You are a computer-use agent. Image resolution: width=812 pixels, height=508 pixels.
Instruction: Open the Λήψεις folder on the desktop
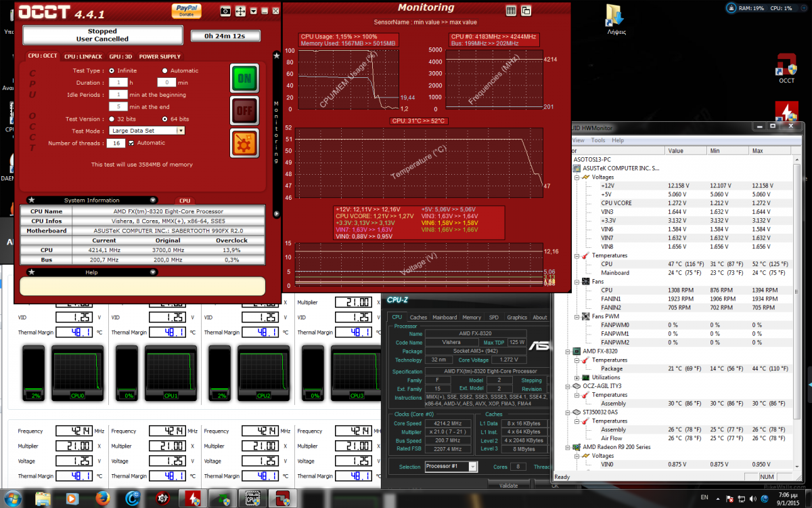(616, 19)
